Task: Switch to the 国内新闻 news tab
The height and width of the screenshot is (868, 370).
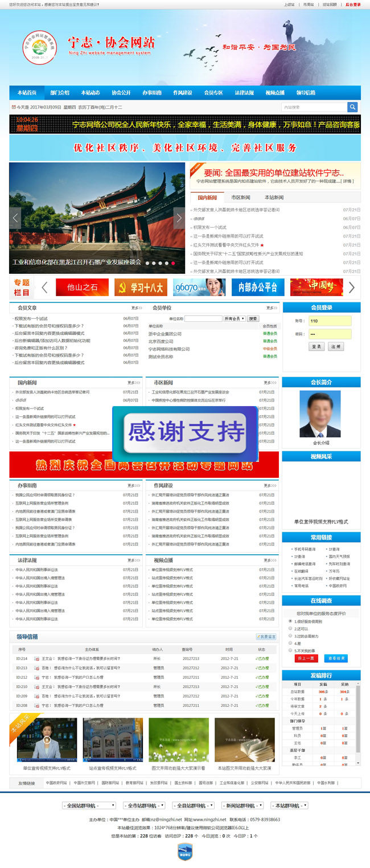Action: tap(207, 198)
